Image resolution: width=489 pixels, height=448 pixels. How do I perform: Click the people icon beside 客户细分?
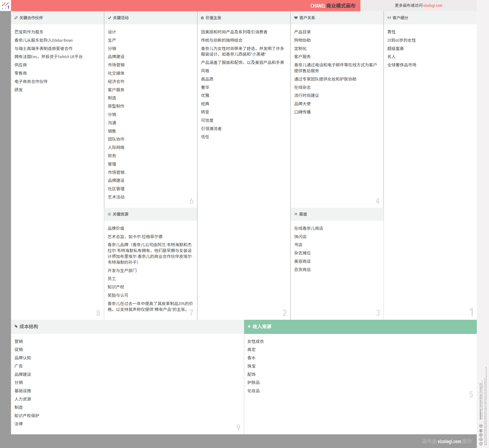[389, 18]
